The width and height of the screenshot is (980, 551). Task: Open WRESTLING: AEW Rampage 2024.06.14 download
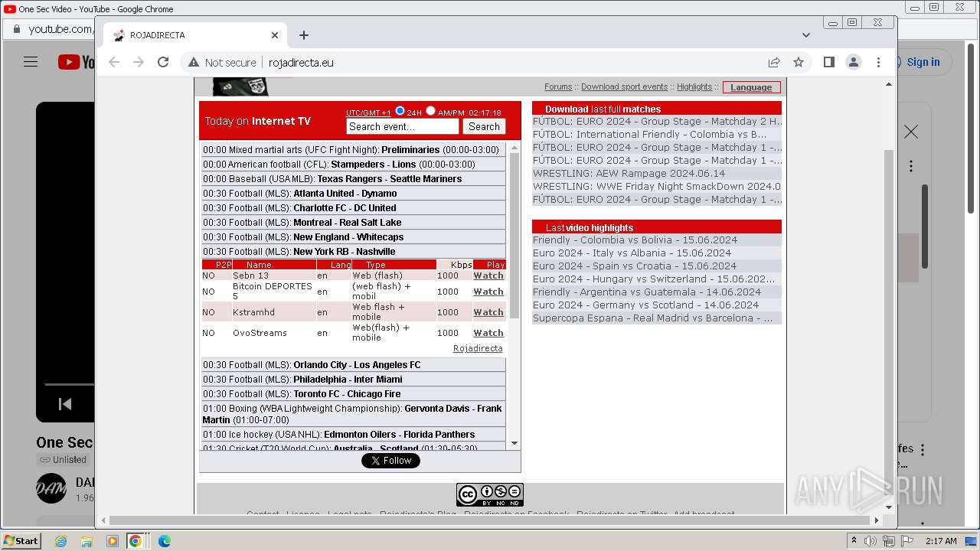click(x=657, y=174)
